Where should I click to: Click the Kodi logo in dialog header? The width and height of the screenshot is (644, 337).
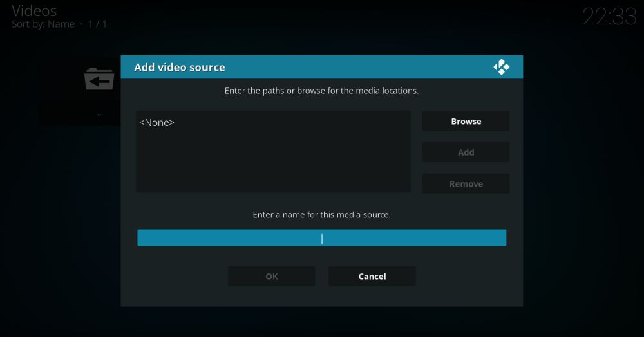(502, 67)
